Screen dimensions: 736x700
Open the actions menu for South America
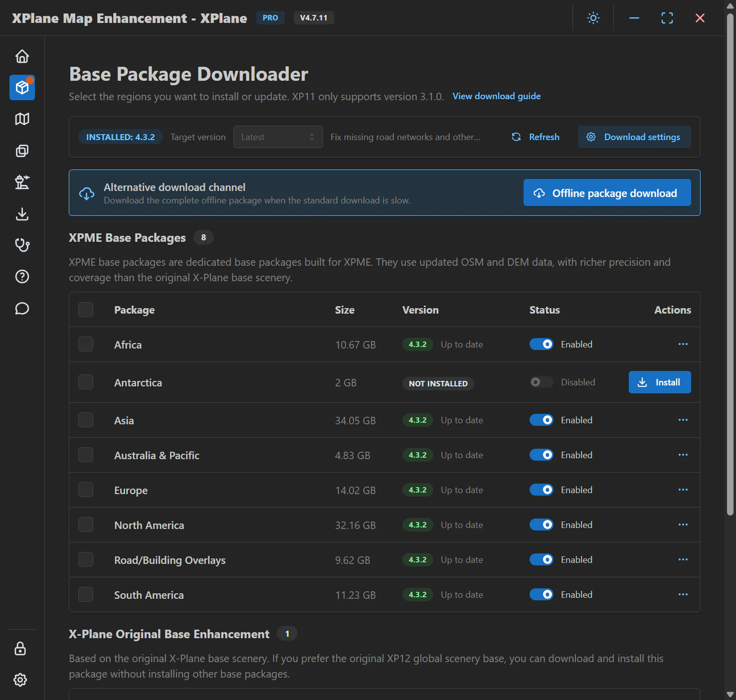pos(683,594)
